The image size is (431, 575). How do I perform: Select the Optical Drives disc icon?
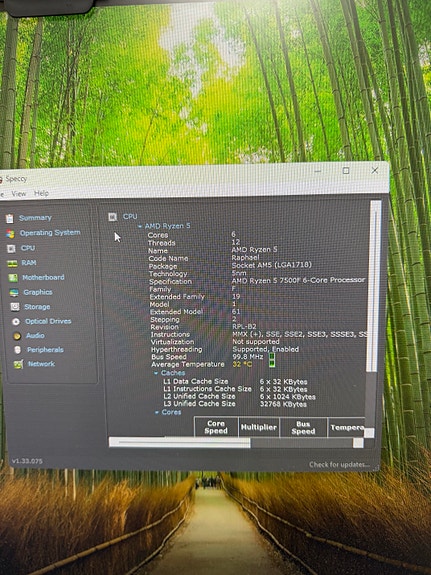(16, 322)
